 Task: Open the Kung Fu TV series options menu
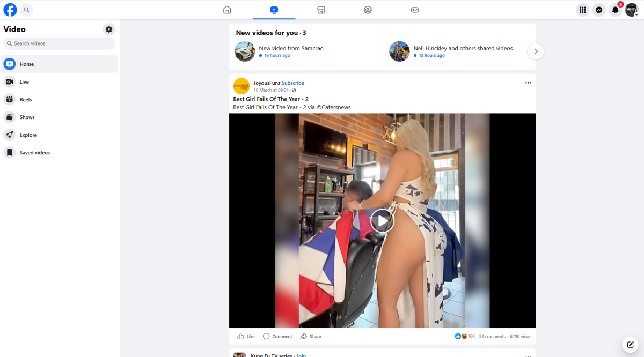(528, 355)
